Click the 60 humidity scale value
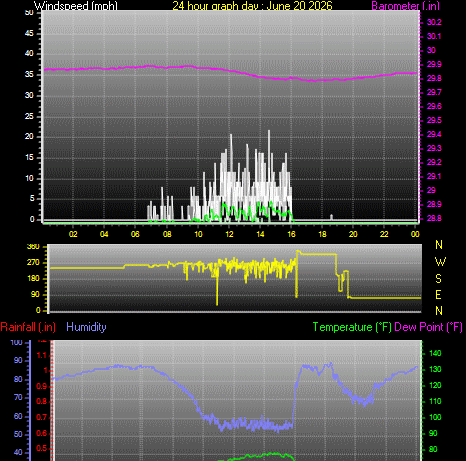The height and width of the screenshot is (461, 466). pyautogui.click(x=18, y=416)
